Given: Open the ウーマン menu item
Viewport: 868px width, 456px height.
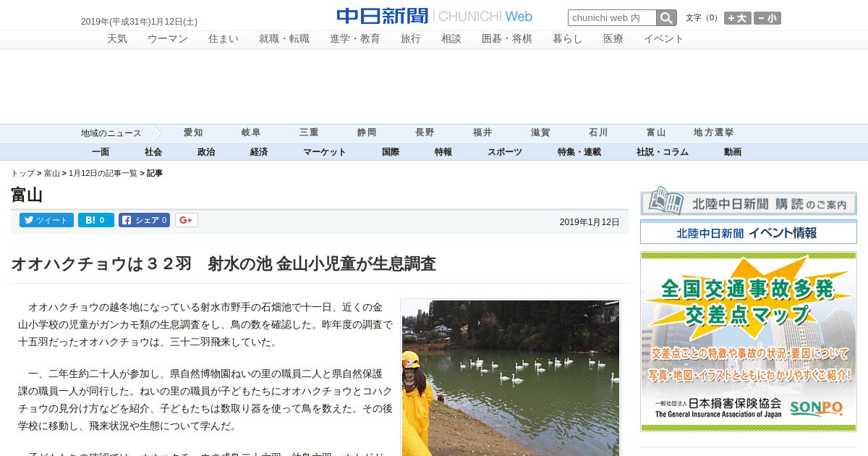Looking at the screenshot, I should tap(168, 39).
